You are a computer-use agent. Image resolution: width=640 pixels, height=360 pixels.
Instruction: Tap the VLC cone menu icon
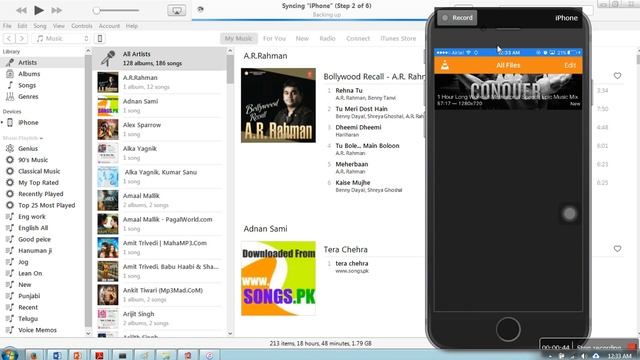445,65
